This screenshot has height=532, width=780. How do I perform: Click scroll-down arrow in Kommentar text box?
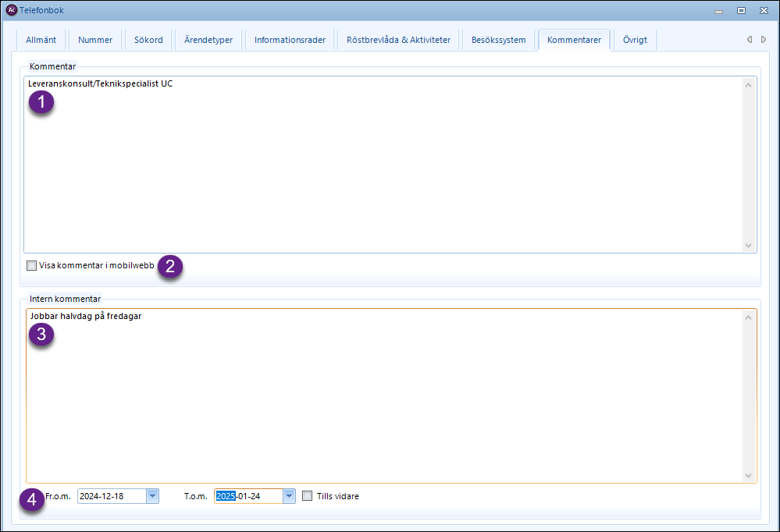coord(748,246)
